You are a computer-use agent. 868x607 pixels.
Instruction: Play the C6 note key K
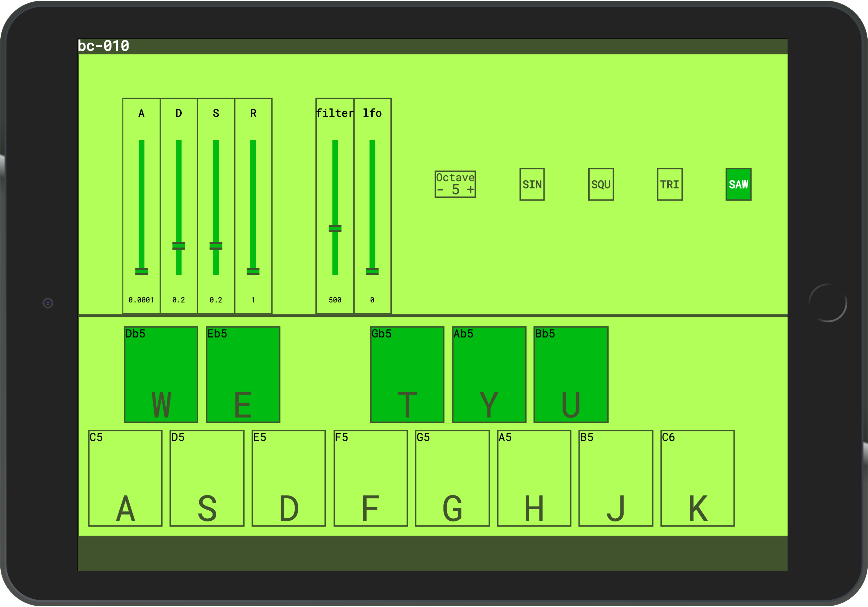697,478
